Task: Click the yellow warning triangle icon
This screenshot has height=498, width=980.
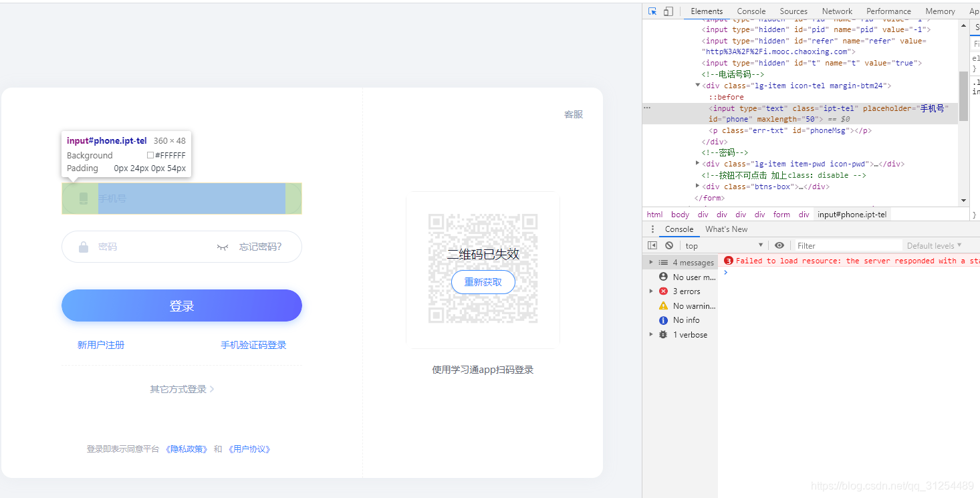Action: coord(663,306)
